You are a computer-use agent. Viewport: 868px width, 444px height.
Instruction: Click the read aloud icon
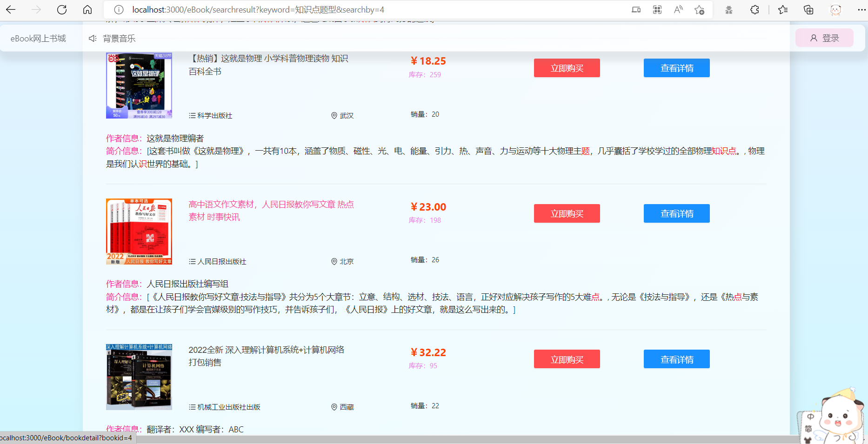[678, 10]
